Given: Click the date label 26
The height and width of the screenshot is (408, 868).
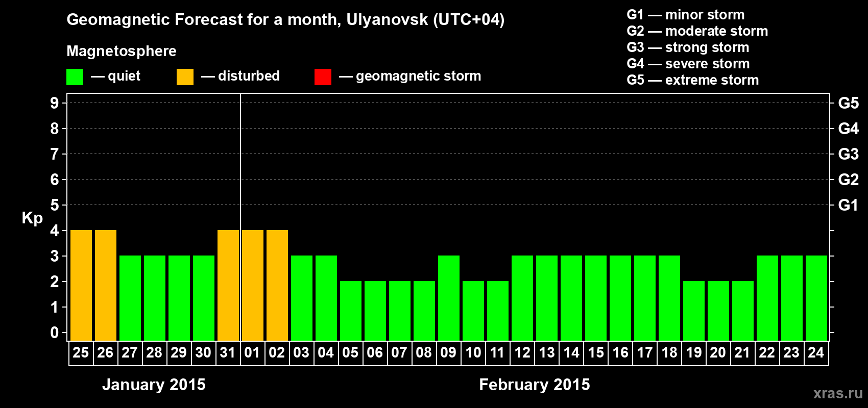Looking at the screenshot, I should tap(105, 353).
